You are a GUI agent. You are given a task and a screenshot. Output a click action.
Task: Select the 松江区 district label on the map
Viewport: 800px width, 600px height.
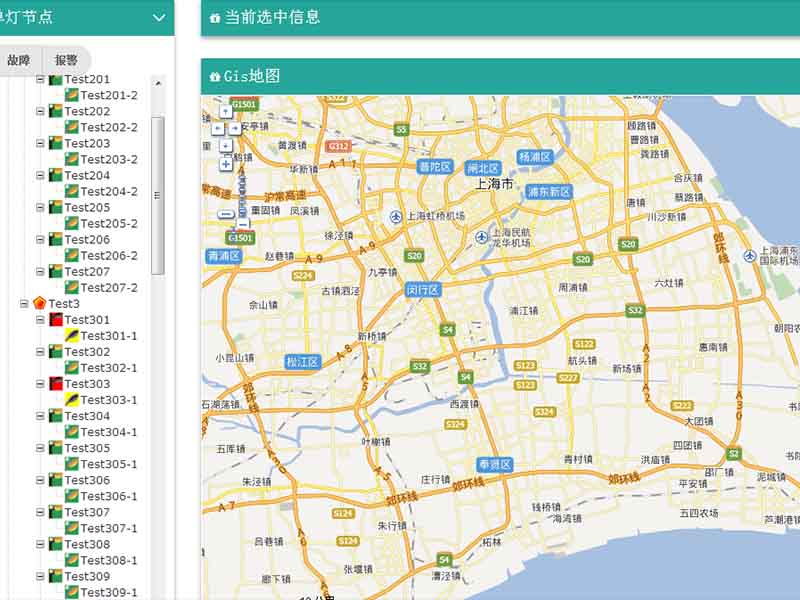[303, 362]
